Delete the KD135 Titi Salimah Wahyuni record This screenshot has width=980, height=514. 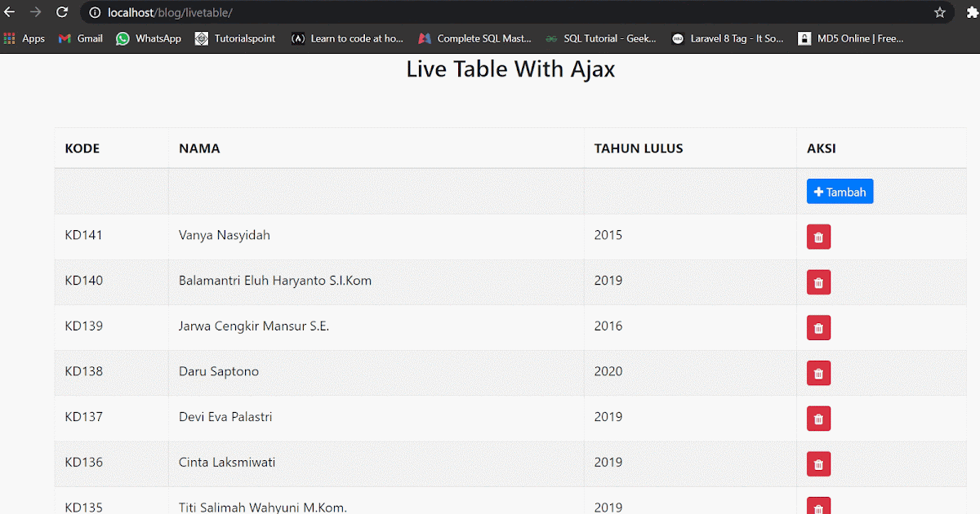point(818,506)
